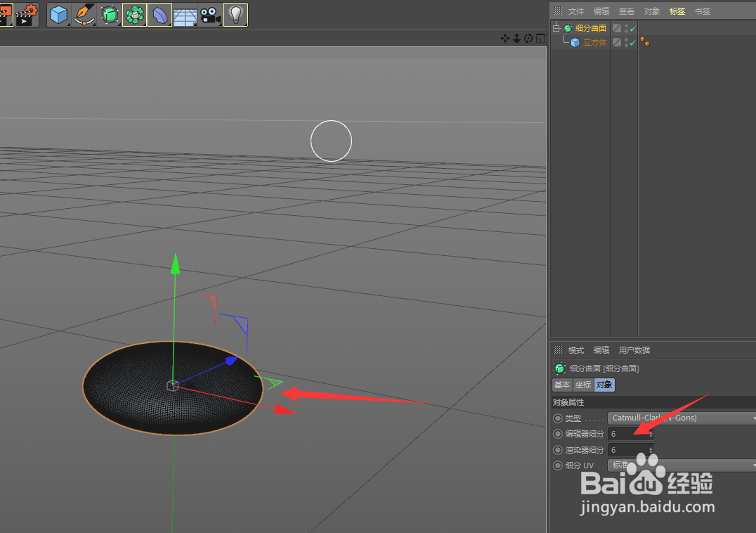Open the 类型 Catmull-Clark dropdown
The width and height of the screenshot is (756, 533).
[682, 418]
